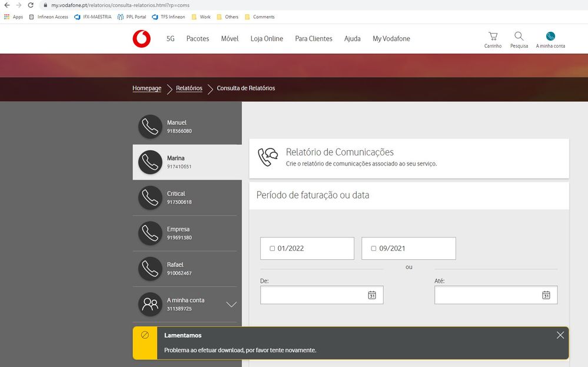The width and height of the screenshot is (588, 367).
Task: Open the calendar picker for the De field
Action: 372,295
